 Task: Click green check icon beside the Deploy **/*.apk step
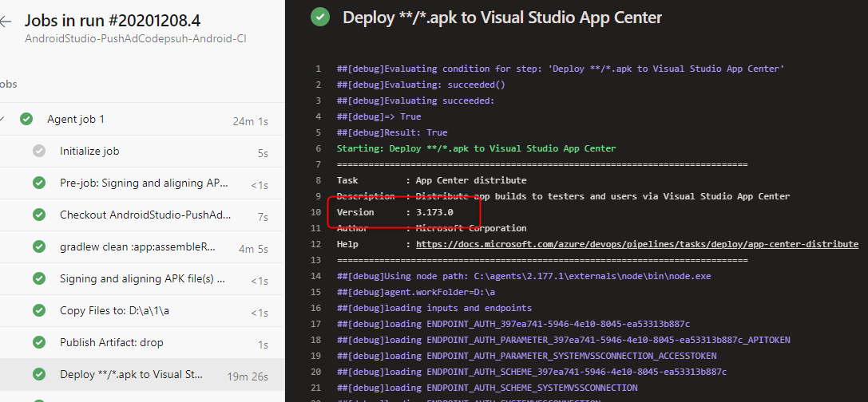tap(39, 374)
